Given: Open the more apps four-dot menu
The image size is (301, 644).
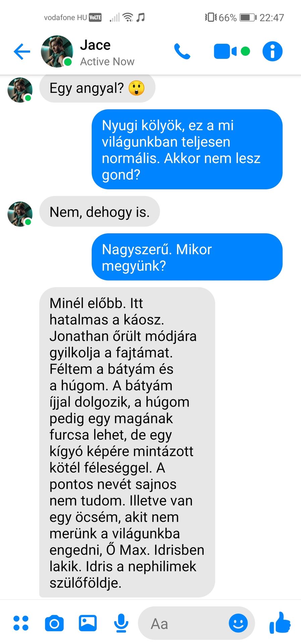Looking at the screenshot, I should tap(21, 623).
